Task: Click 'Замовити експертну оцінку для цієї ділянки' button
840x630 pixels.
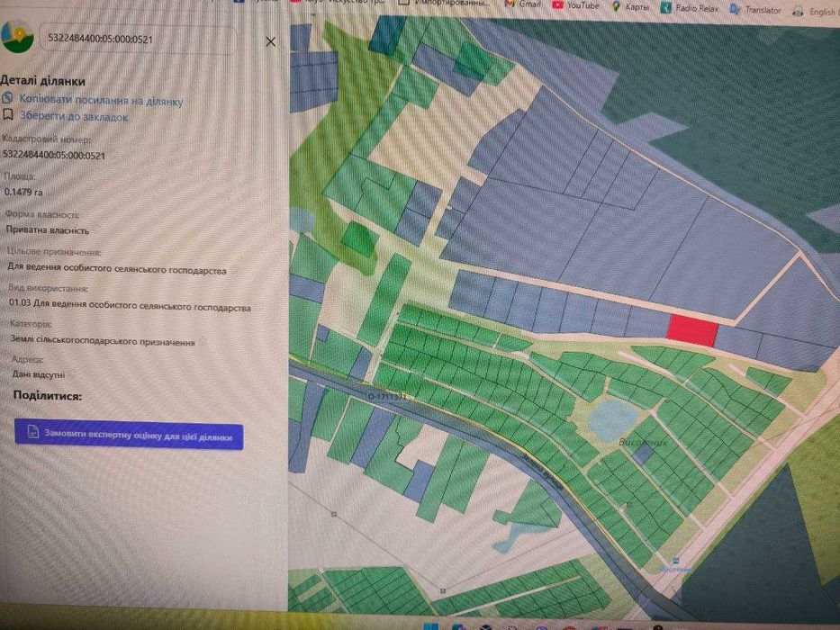Action: tap(129, 435)
